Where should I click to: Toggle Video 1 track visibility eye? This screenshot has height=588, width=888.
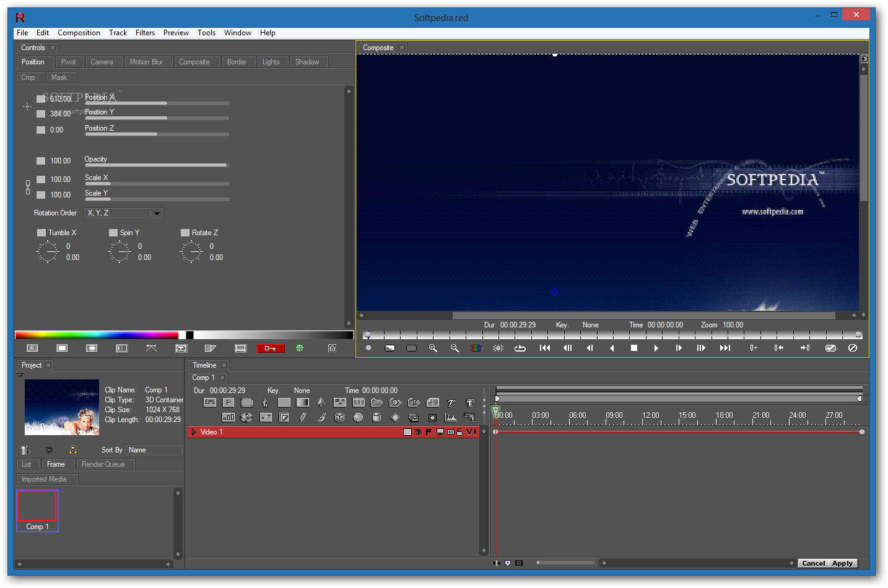click(418, 432)
